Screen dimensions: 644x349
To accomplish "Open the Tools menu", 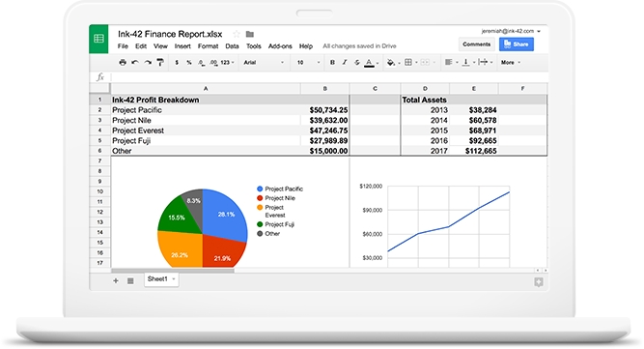I will (253, 46).
